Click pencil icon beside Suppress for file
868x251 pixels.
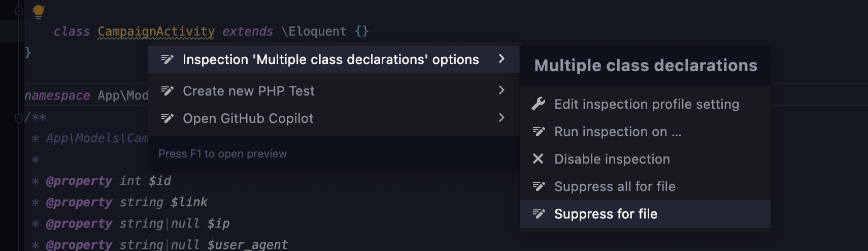point(539,214)
